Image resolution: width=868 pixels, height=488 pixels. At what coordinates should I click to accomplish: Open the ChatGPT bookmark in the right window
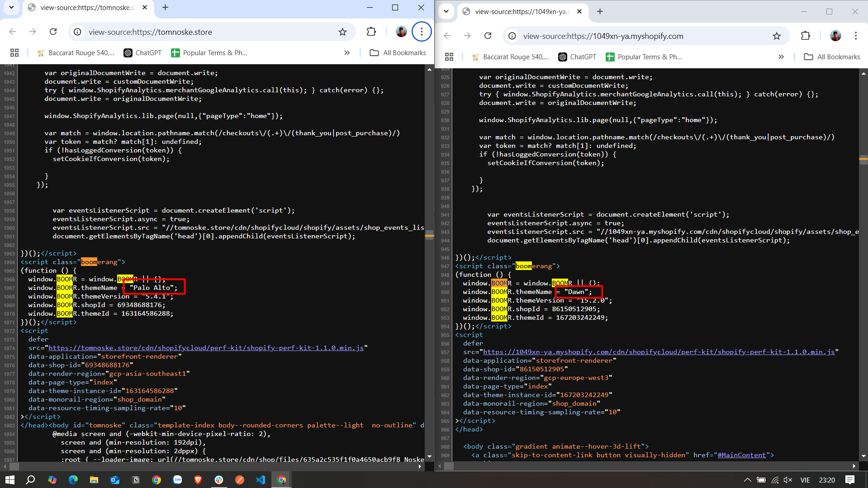pyautogui.click(x=577, y=57)
